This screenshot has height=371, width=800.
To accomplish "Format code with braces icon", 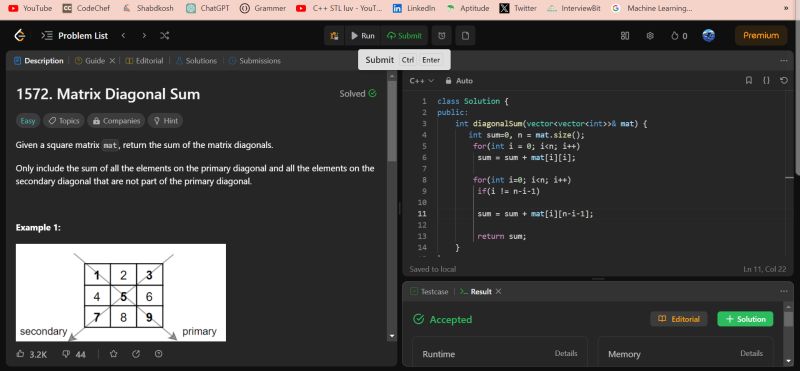I will tap(766, 81).
